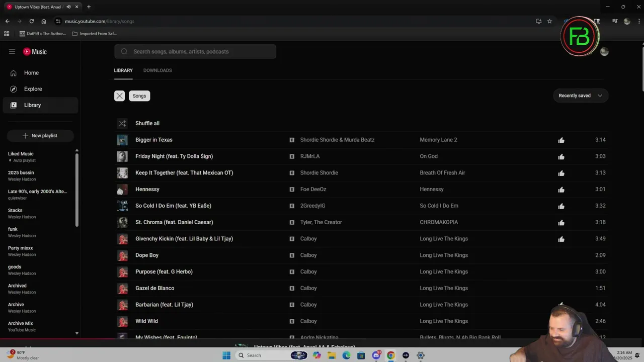Open the browser media control icon
The width and height of the screenshot is (644, 362).
click(615, 21)
